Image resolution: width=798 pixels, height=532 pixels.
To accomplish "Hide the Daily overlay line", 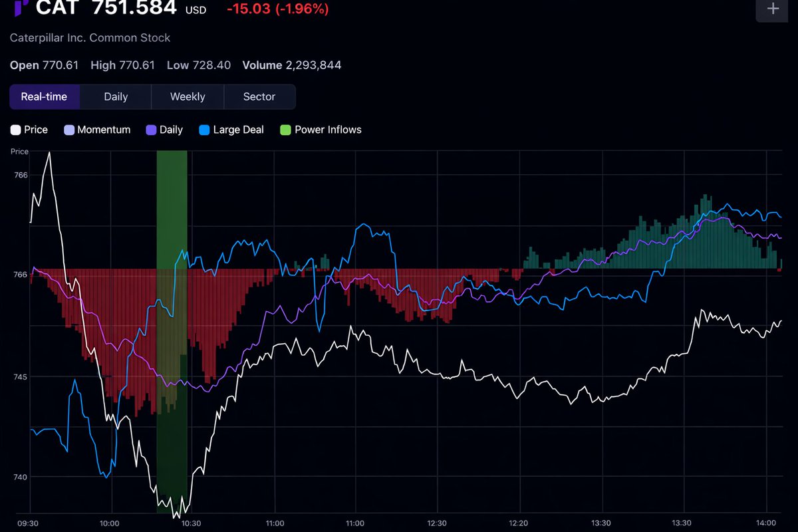I will [x=150, y=130].
